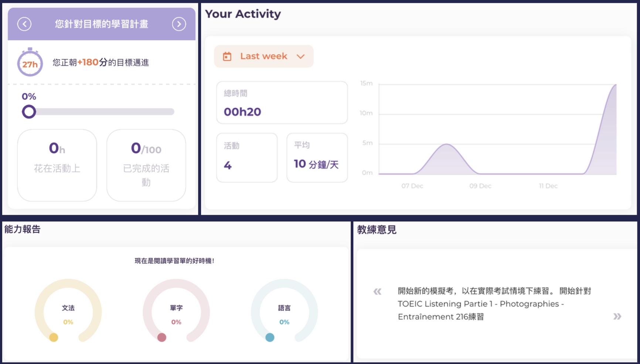Image resolution: width=640 pixels, height=364 pixels.
Task: Click the blue dot on 語言 gauge
Action: [x=270, y=337]
